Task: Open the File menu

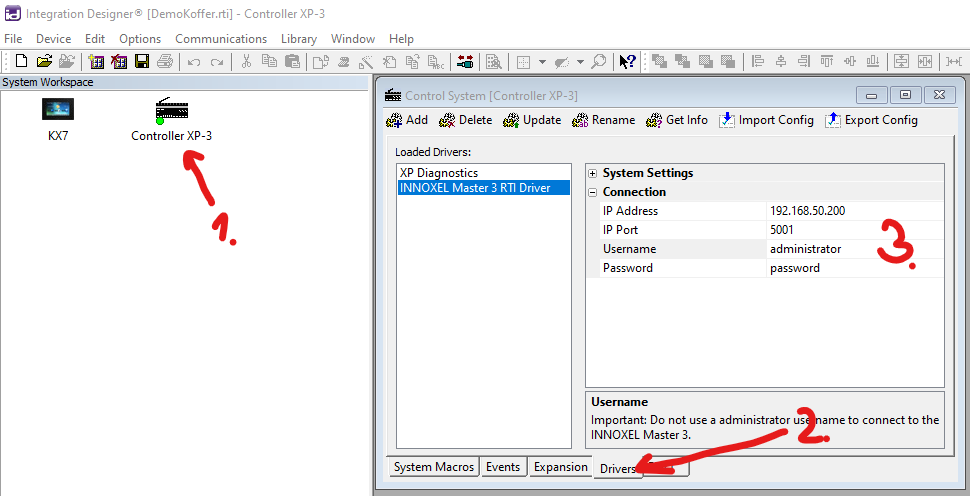Action: (x=13, y=38)
